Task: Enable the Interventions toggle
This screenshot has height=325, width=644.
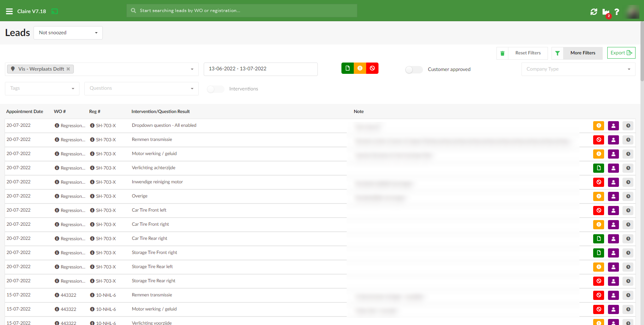Action: pyautogui.click(x=215, y=89)
